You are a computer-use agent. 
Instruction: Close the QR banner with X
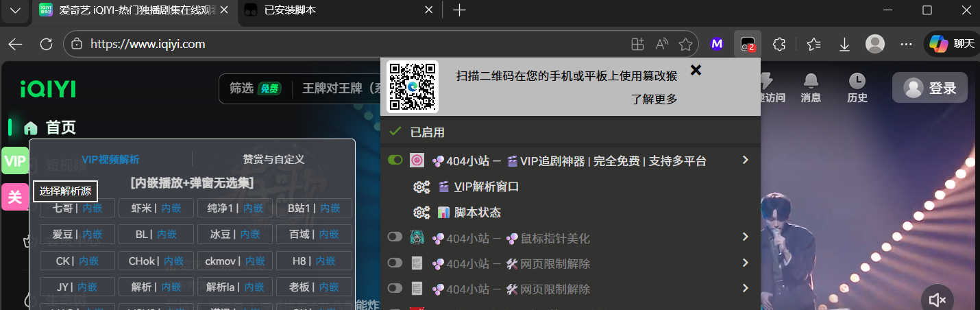[x=696, y=70]
